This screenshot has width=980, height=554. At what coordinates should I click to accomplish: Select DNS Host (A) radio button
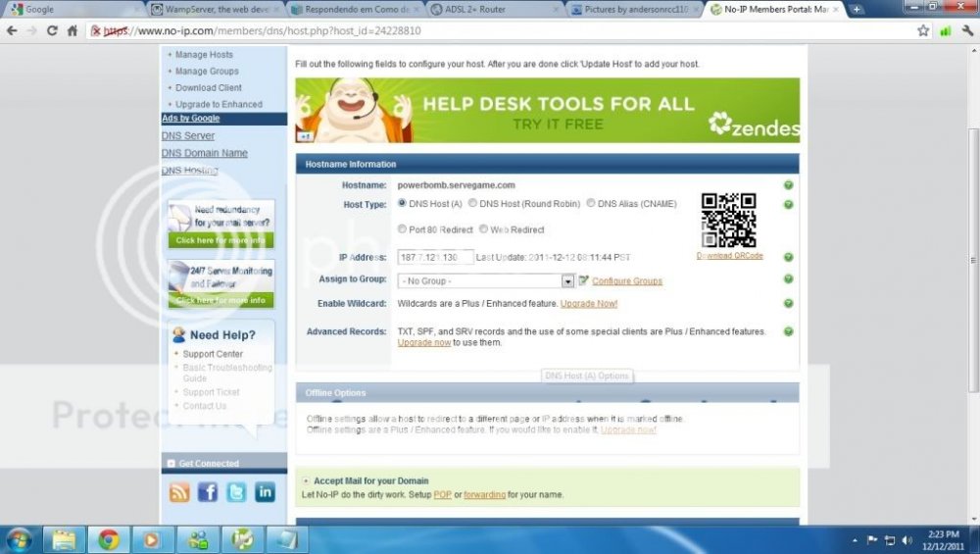pyautogui.click(x=403, y=204)
